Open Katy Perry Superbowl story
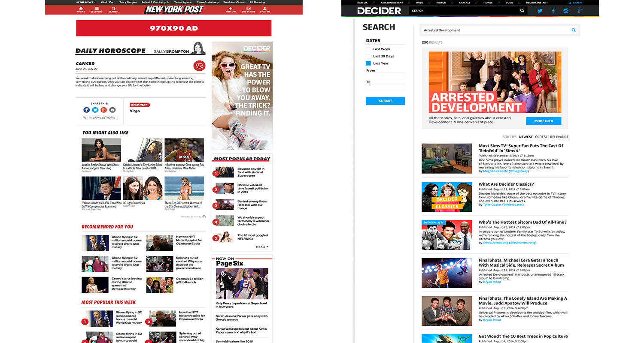 tap(241, 305)
